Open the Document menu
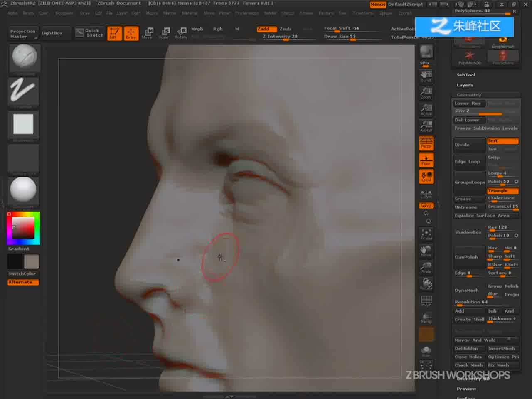 tap(64, 13)
